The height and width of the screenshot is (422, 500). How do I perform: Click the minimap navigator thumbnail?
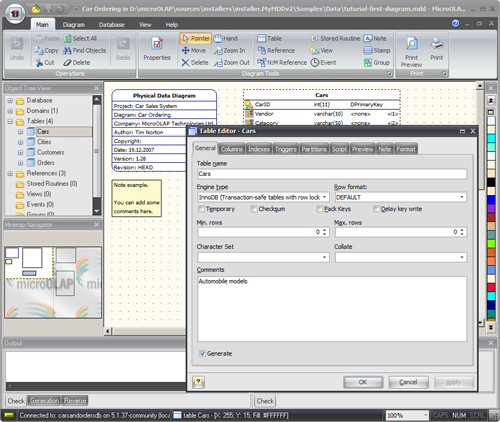[53, 282]
